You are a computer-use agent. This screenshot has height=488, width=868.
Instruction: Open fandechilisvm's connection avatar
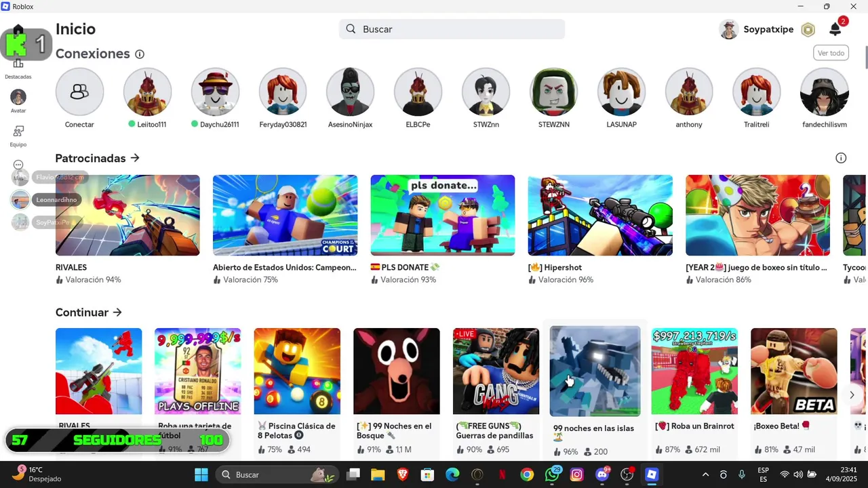(825, 91)
